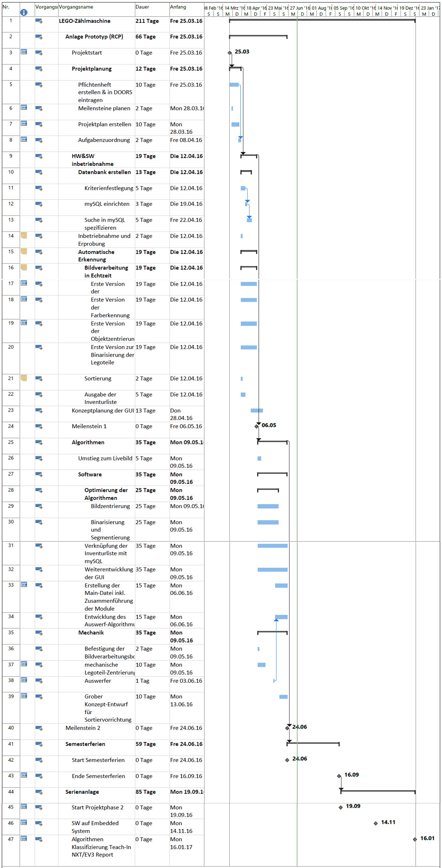
Task: Click the Anfang column header
Action: pyautogui.click(x=178, y=7)
